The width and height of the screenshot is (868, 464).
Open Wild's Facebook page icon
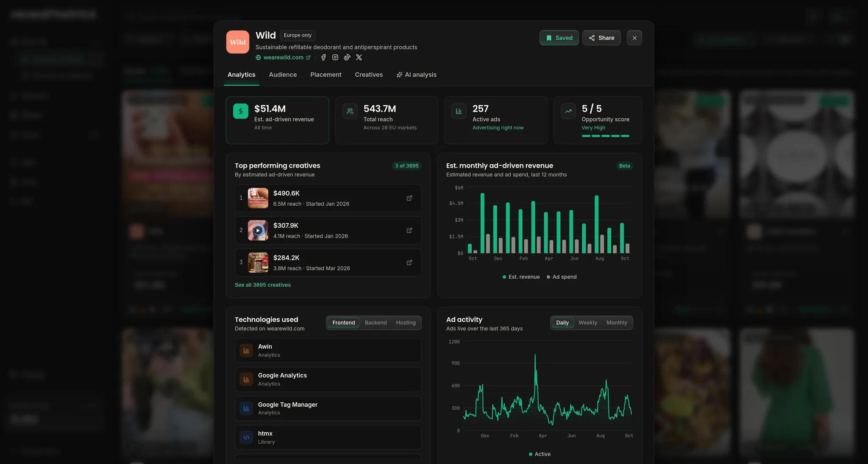(323, 57)
